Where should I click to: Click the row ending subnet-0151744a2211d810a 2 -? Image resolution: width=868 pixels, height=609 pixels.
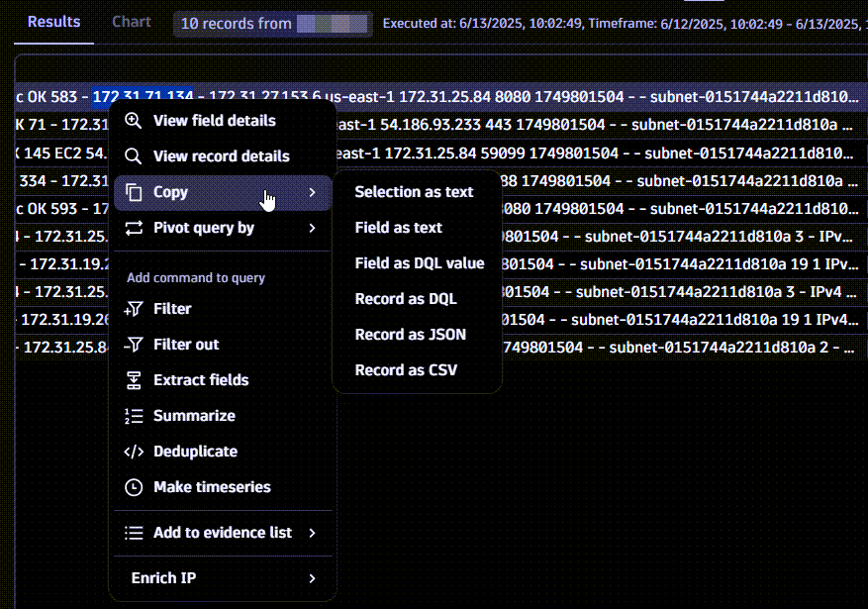point(440,348)
